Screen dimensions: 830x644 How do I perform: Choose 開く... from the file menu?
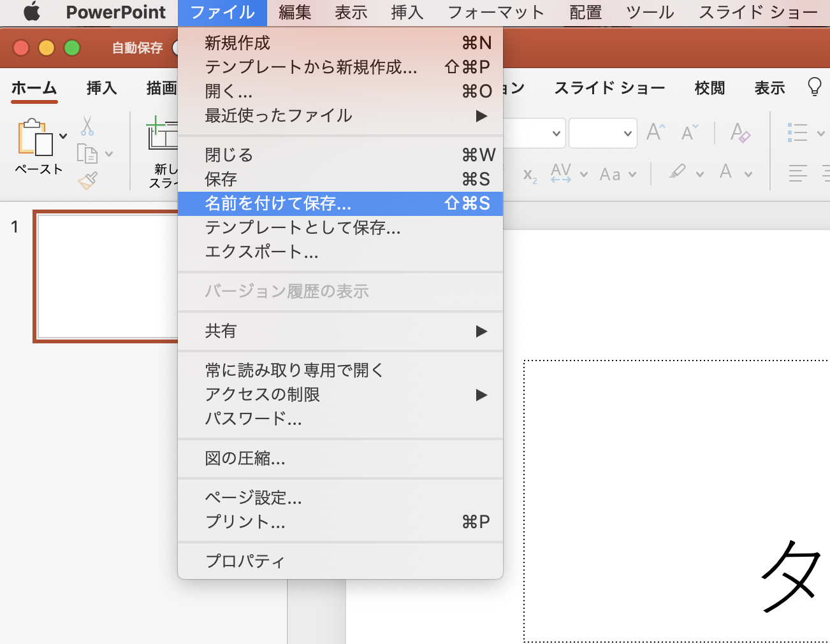point(340,91)
